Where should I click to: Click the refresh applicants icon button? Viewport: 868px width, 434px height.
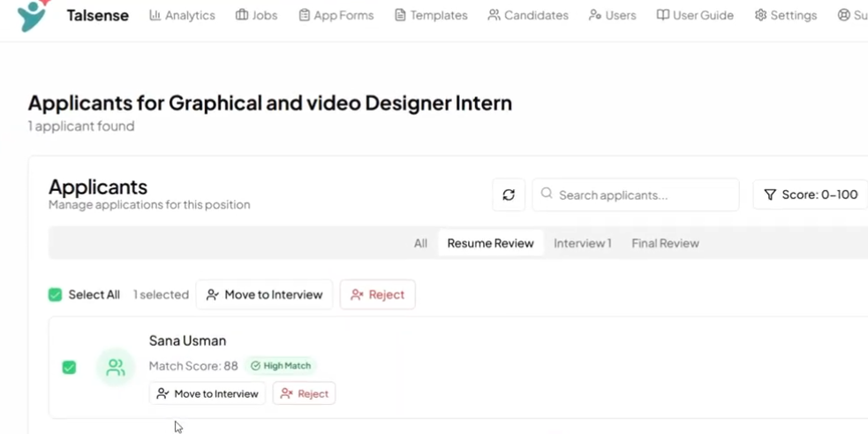(509, 194)
